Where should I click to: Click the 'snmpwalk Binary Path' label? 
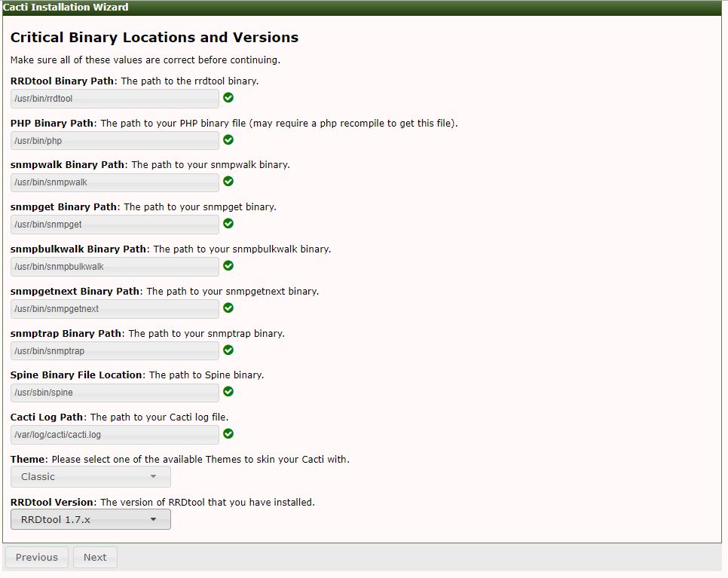[67, 165]
